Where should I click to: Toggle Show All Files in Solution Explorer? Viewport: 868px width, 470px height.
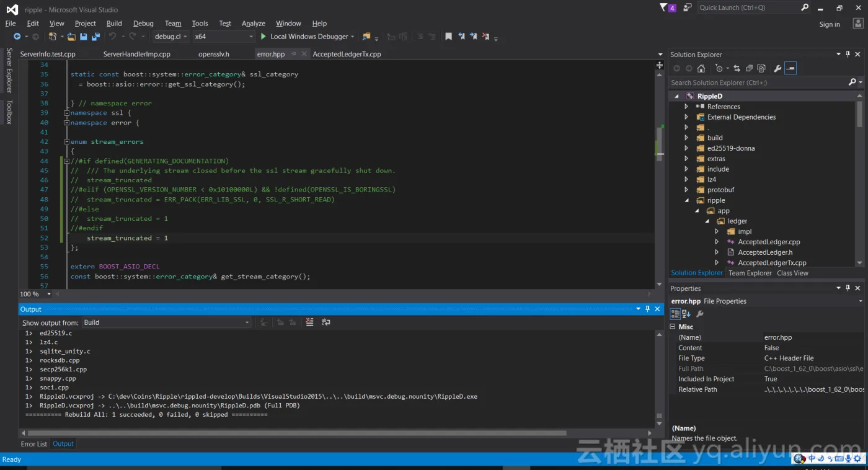click(x=761, y=69)
